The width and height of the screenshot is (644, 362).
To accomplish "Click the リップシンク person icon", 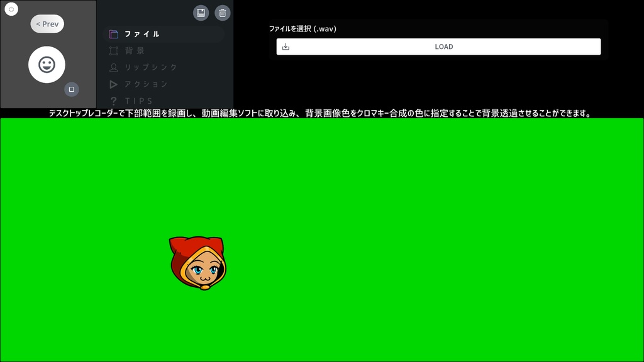I will click(x=114, y=67).
